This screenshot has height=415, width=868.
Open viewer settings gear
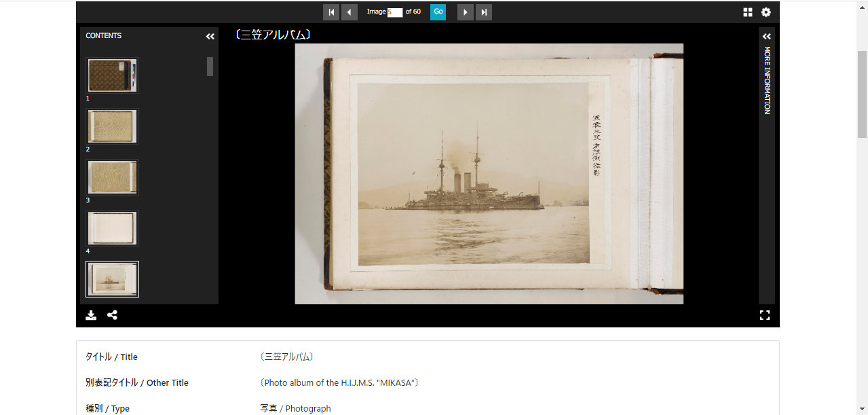tap(766, 12)
